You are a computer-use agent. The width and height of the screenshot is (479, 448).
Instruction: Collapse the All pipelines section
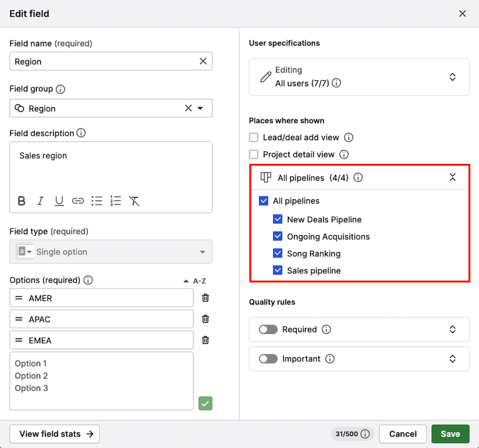[x=453, y=177]
